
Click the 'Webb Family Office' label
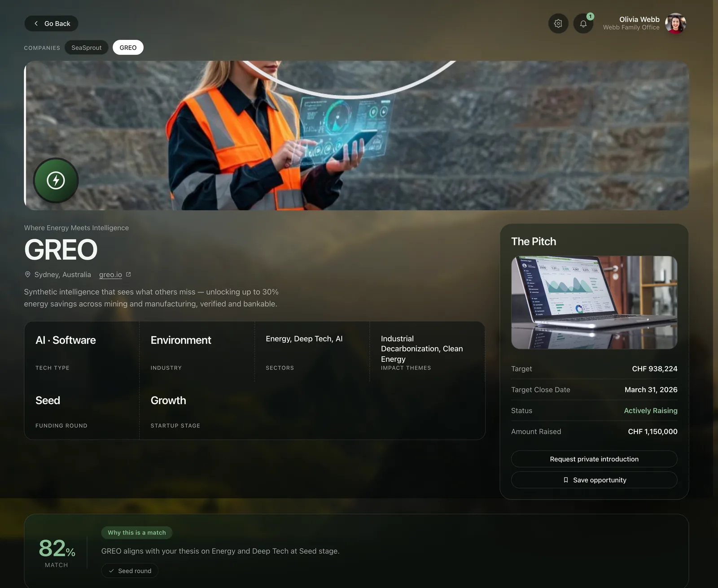pyautogui.click(x=631, y=27)
